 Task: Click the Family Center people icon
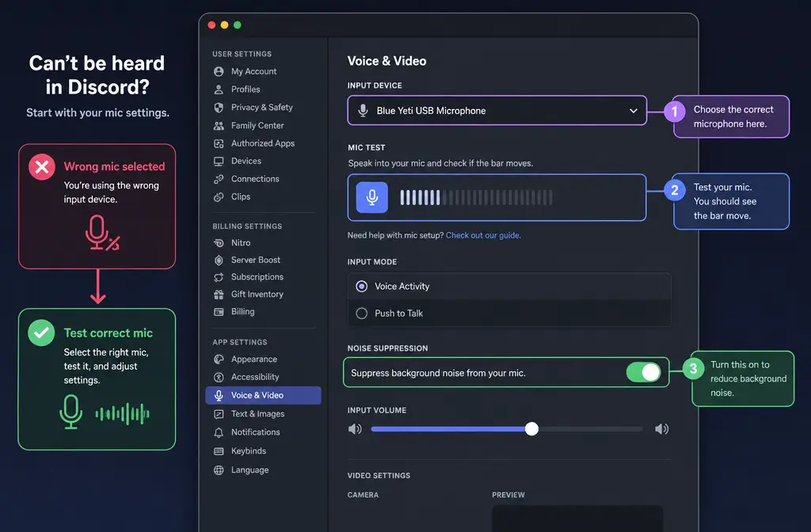pos(219,126)
